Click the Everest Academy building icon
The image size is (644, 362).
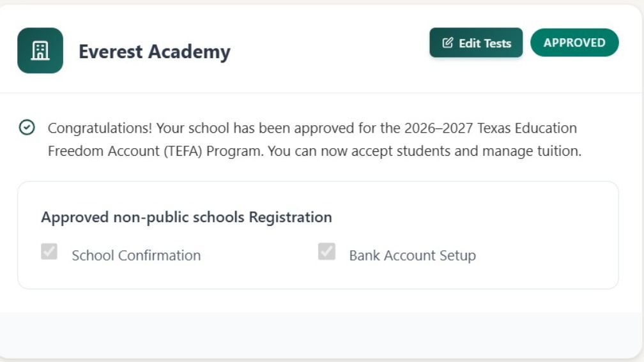pyautogui.click(x=40, y=50)
